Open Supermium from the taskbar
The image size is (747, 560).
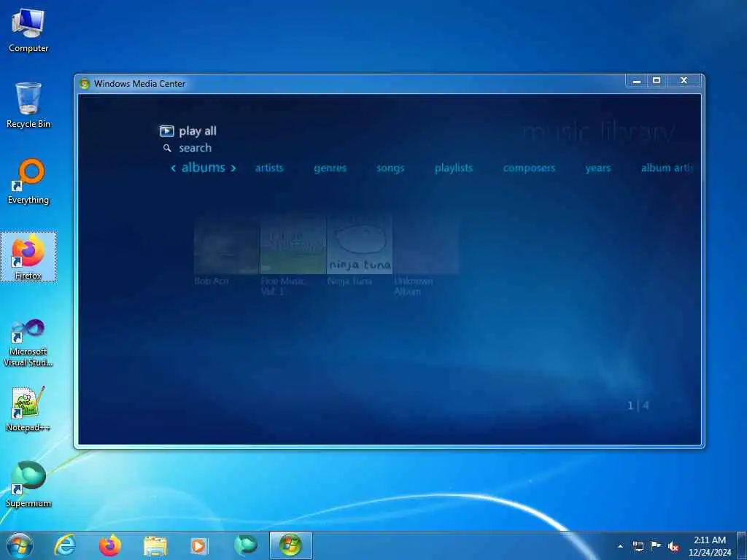click(x=246, y=545)
